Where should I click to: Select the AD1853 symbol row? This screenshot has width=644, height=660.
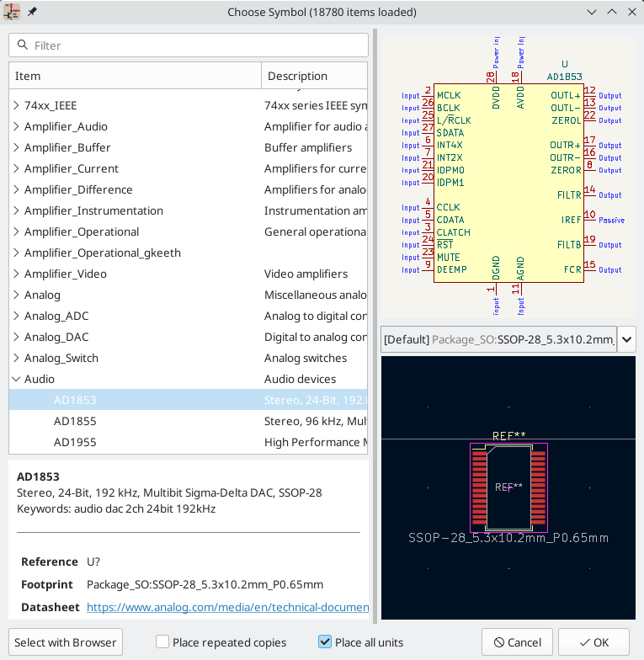(189, 400)
